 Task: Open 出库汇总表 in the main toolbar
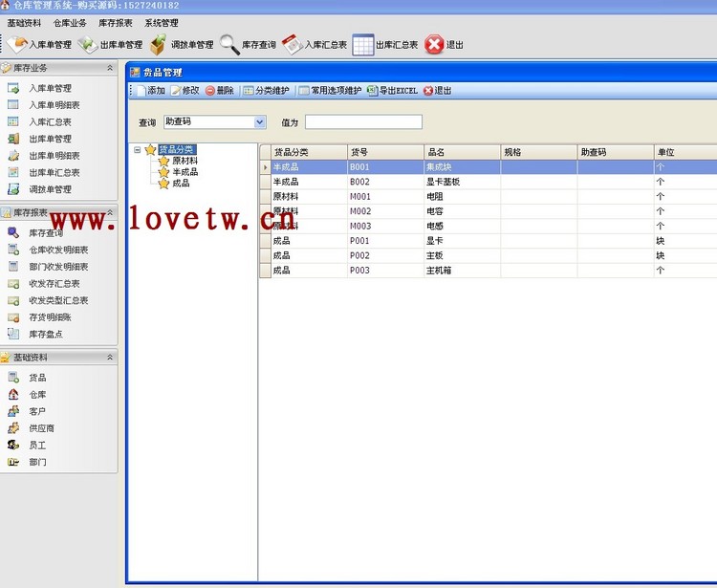tap(385, 45)
